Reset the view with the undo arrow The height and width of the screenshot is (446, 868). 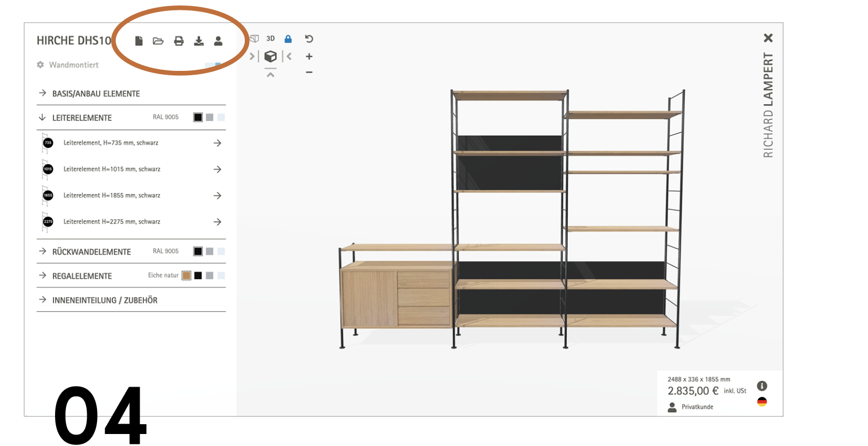[x=309, y=39]
